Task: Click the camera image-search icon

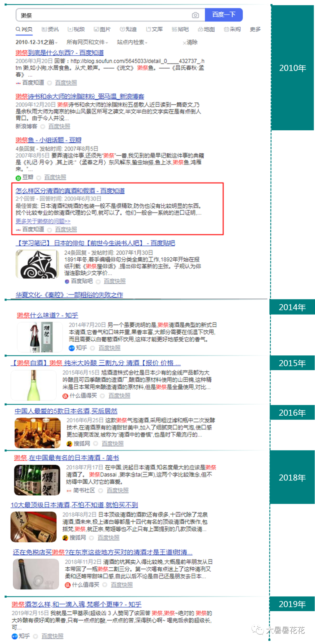Action: click(195, 15)
